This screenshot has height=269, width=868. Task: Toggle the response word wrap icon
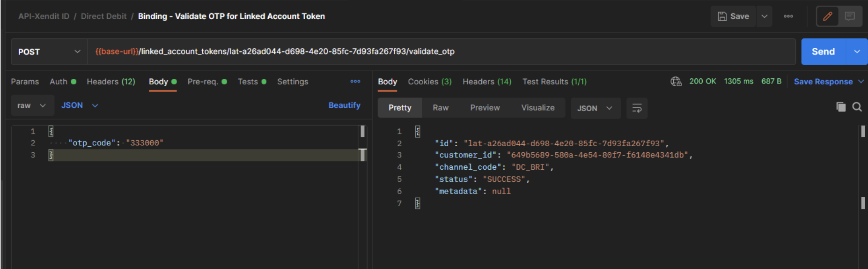coord(637,108)
